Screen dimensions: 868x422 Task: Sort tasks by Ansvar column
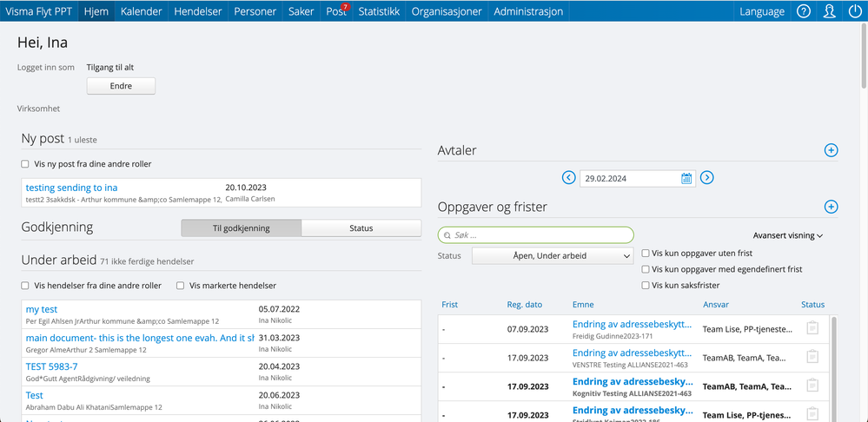pos(716,304)
